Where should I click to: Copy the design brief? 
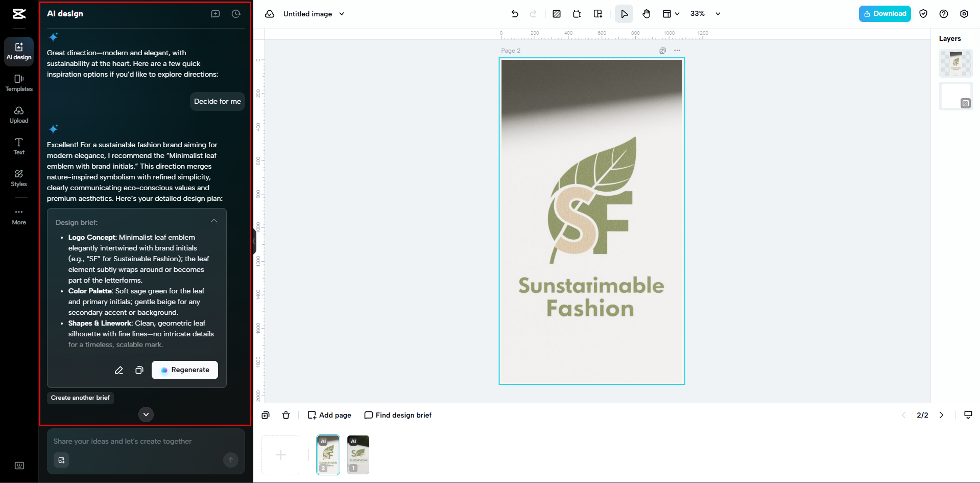139,370
